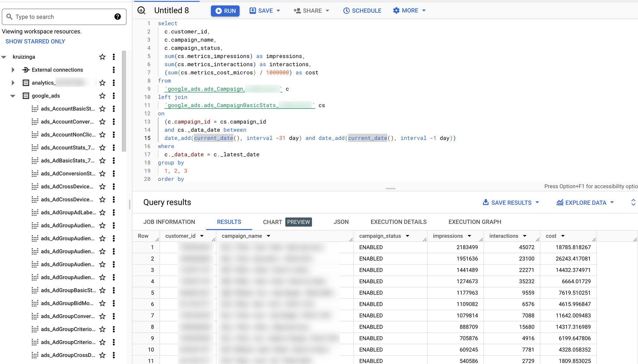Switch to the CHART tab
The image size is (638, 364).
pyautogui.click(x=272, y=222)
